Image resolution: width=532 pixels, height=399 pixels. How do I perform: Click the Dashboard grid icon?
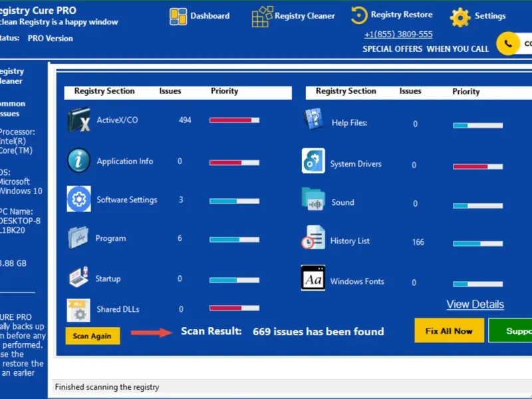click(x=178, y=16)
